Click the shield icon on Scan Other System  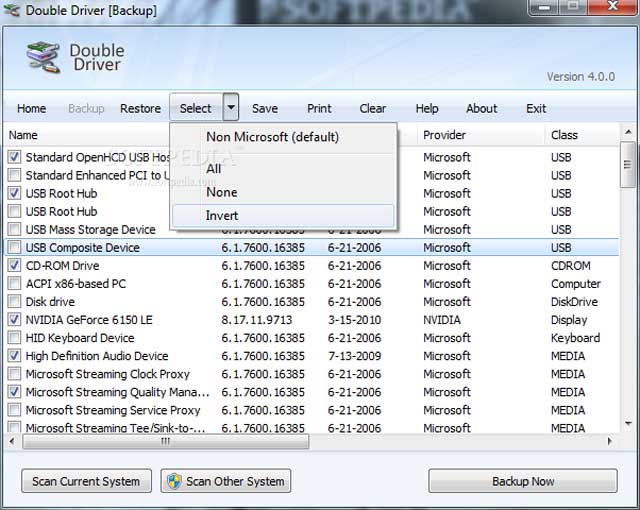(174, 481)
